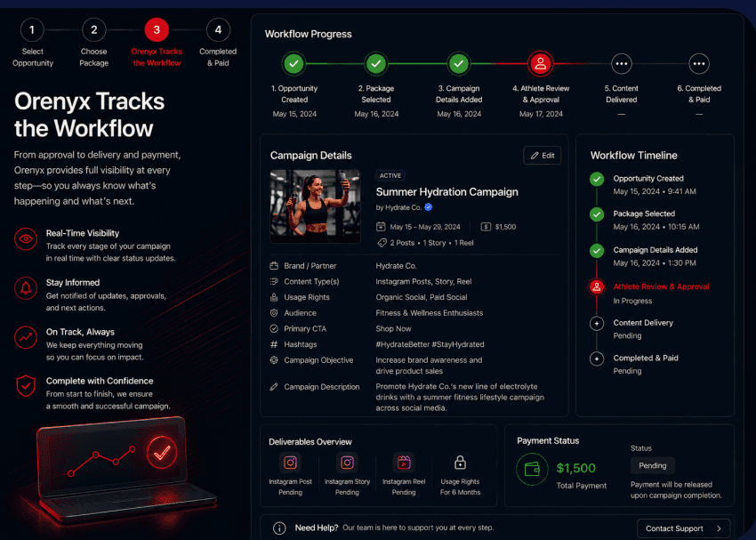Click the Complete with Confidence shield icon

point(26,386)
